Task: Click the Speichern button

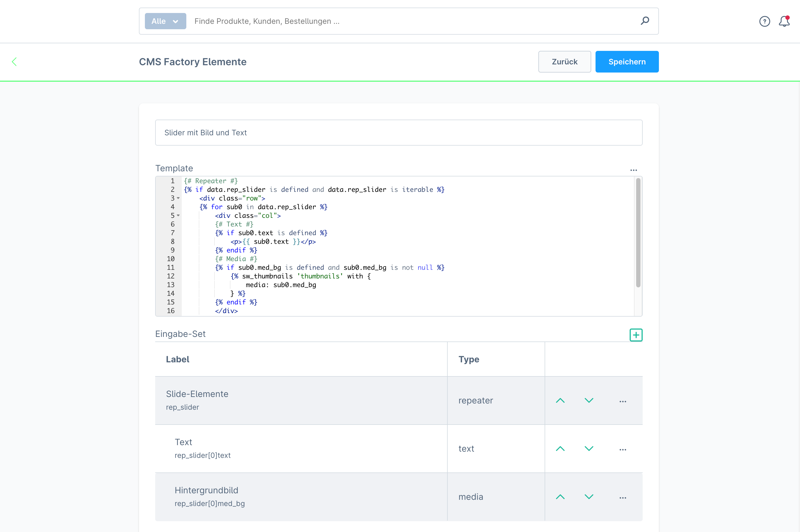Action: [x=627, y=62]
